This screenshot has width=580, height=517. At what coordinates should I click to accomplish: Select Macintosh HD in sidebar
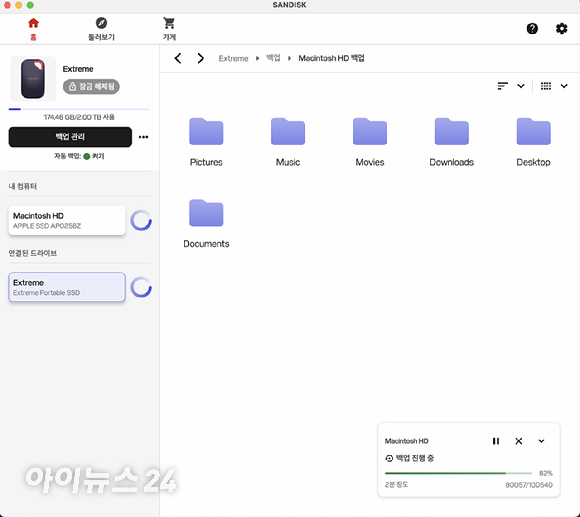pos(67,220)
